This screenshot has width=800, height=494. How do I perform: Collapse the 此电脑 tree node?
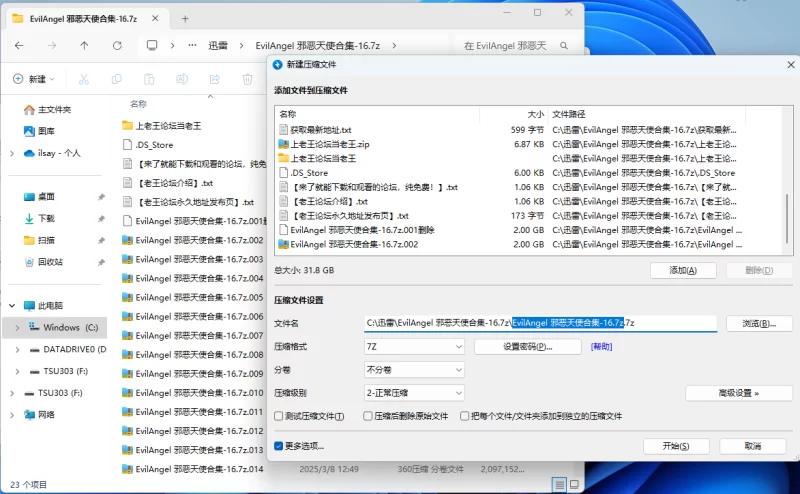12,306
